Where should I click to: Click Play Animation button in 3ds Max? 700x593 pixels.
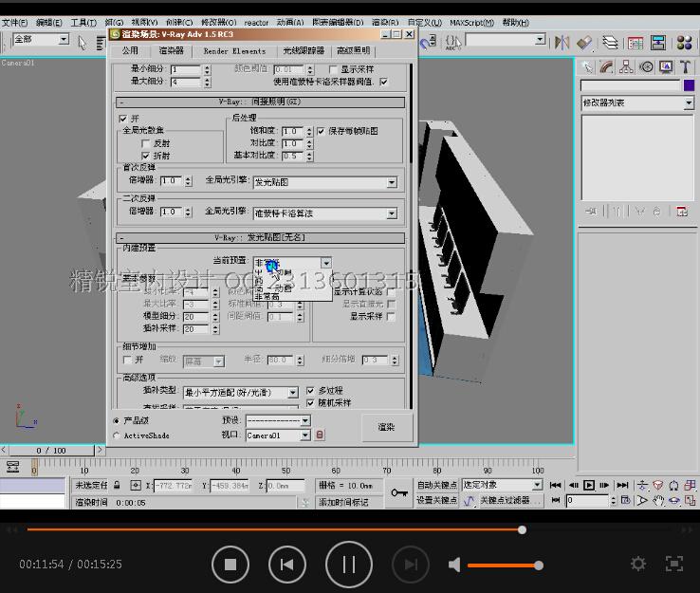click(589, 485)
